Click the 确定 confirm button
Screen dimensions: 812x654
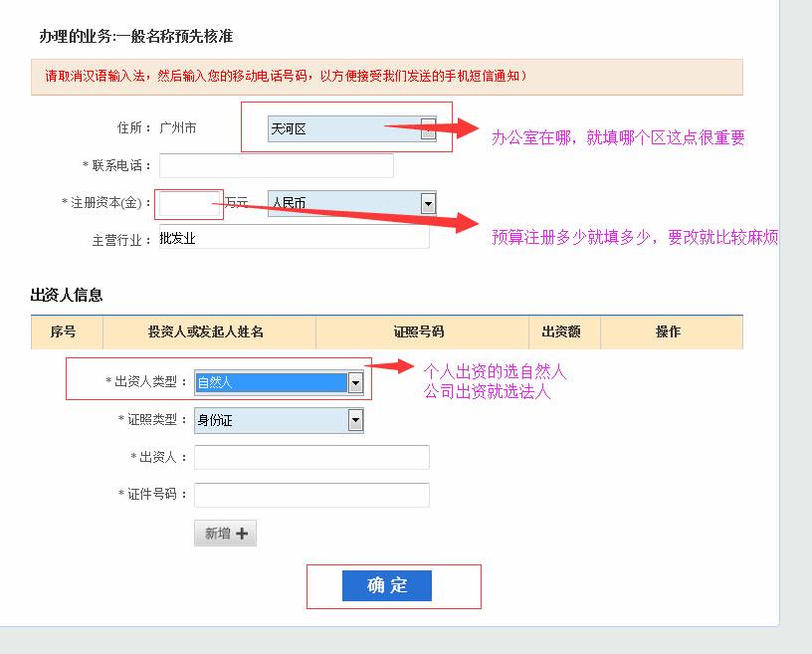(386, 586)
